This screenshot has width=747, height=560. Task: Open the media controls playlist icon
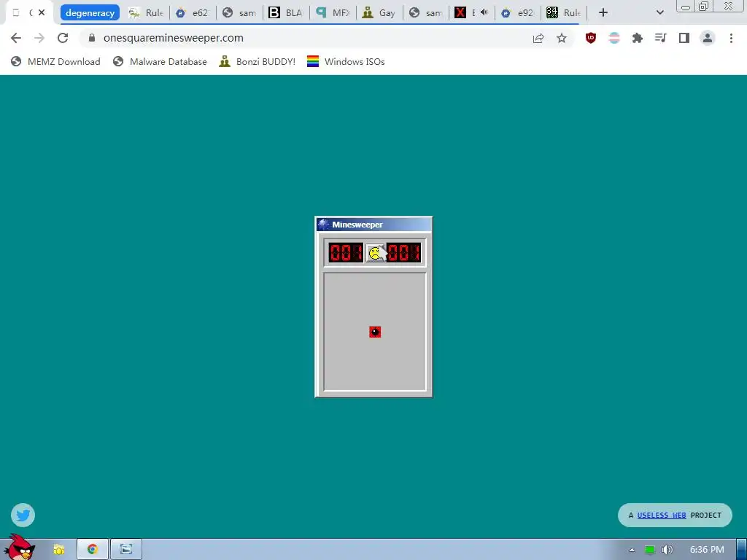pos(661,38)
